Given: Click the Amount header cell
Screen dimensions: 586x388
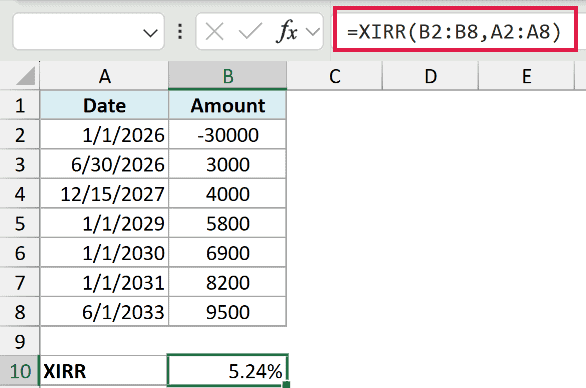Looking at the screenshot, I should pyautogui.click(x=228, y=105).
